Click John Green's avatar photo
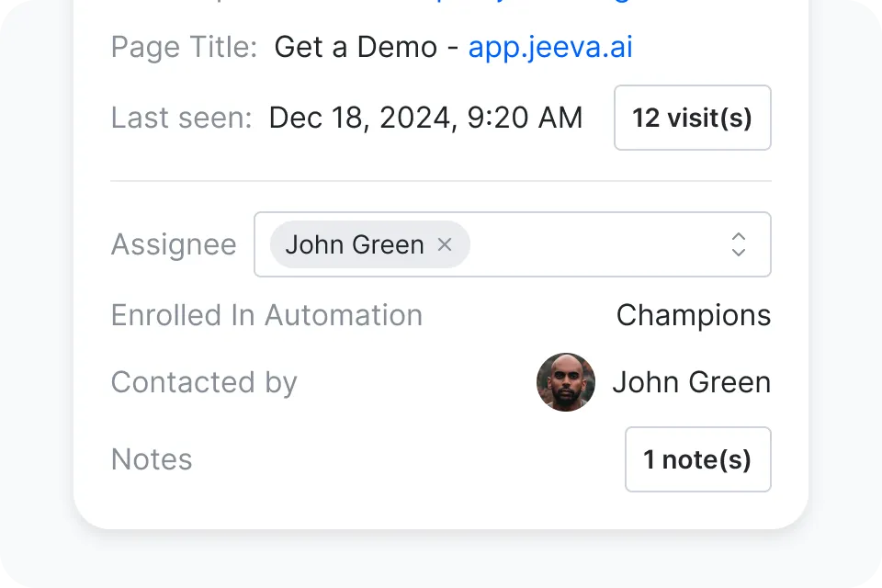Viewport: 882px width, 588px height. pos(566,382)
